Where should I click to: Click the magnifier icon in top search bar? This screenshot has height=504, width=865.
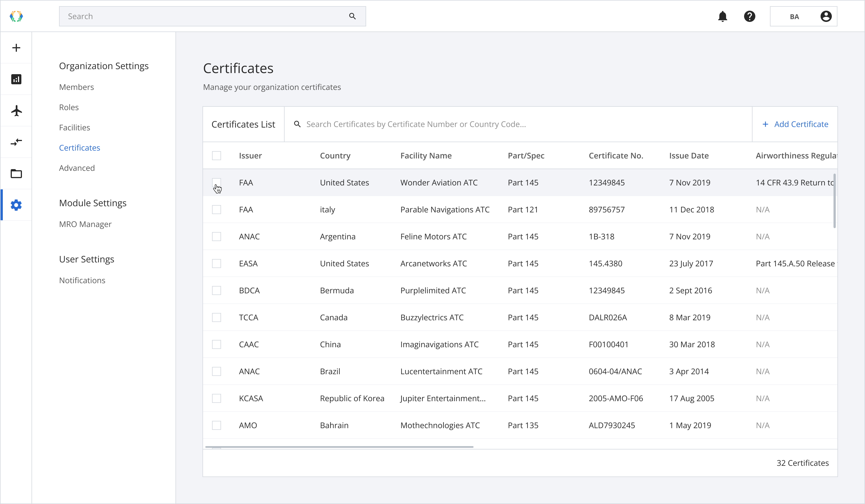[352, 16]
